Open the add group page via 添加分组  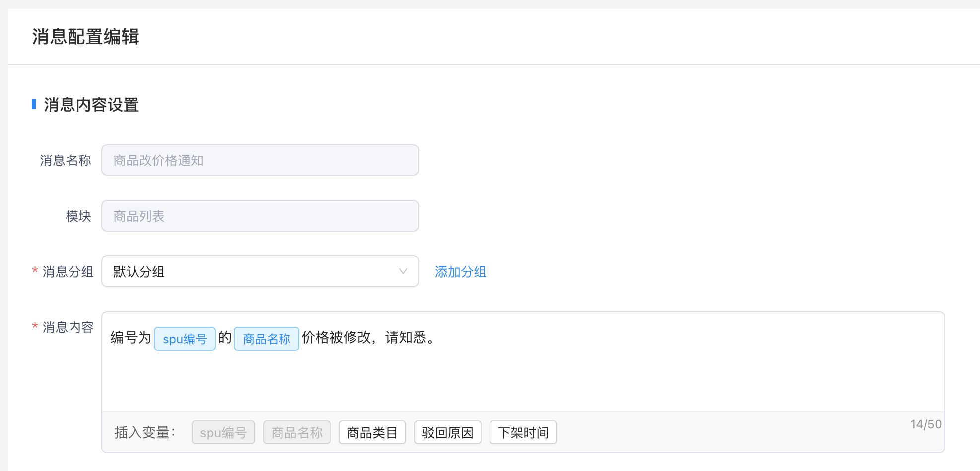460,272
